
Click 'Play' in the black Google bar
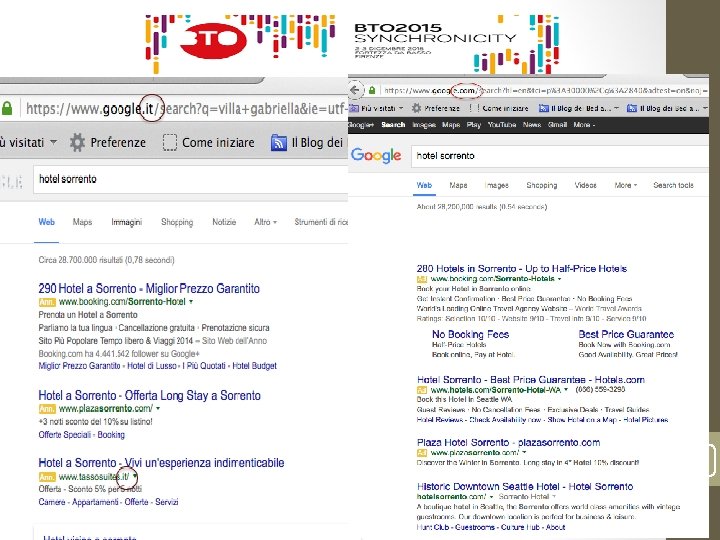click(473, 124)
